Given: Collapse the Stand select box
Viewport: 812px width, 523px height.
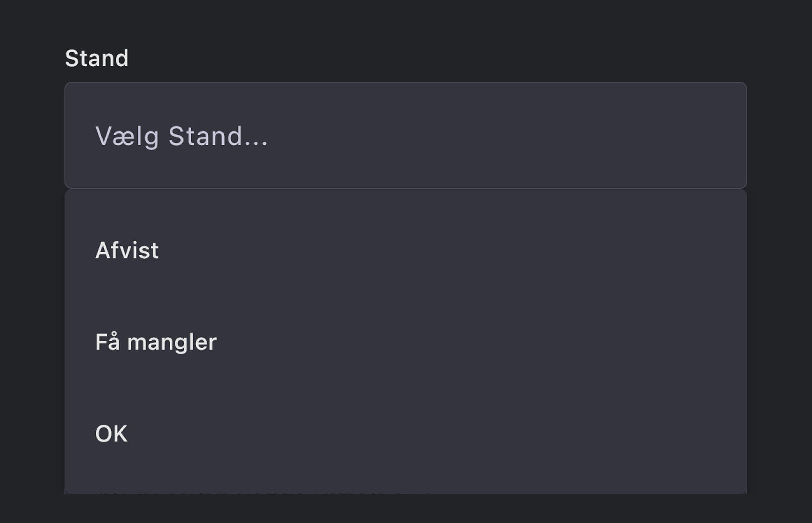Looking at the screenshot, I should pos(405,135).
